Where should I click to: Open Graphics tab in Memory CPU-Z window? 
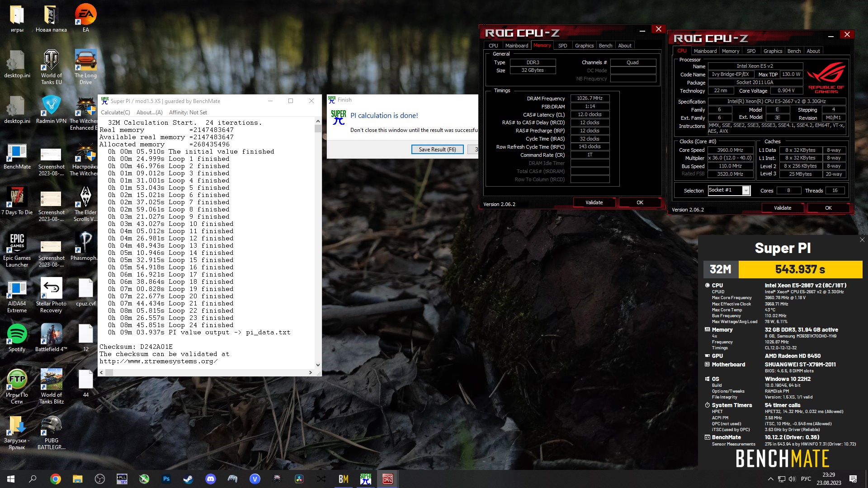click(x=584, y=46)
